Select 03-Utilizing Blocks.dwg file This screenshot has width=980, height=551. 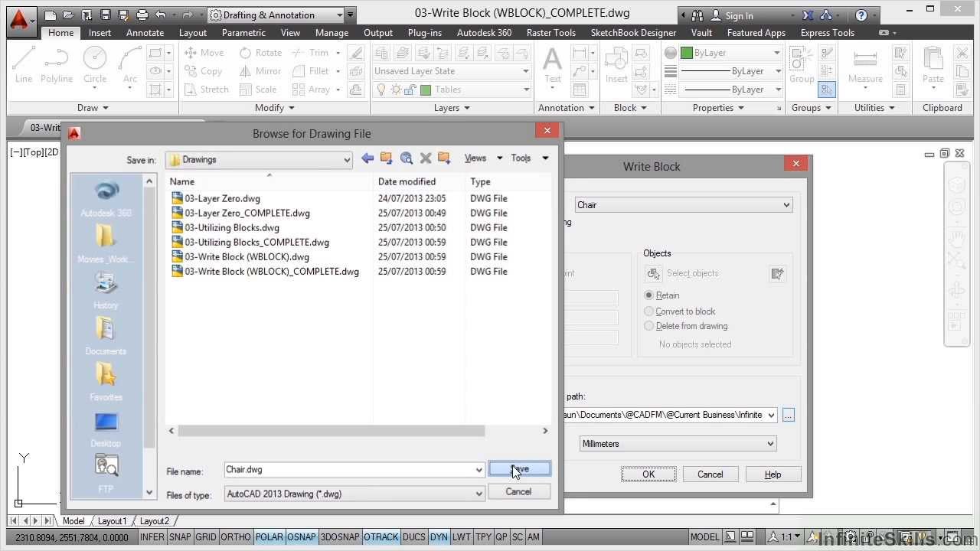pyautogui.click(x=232, y=227)
